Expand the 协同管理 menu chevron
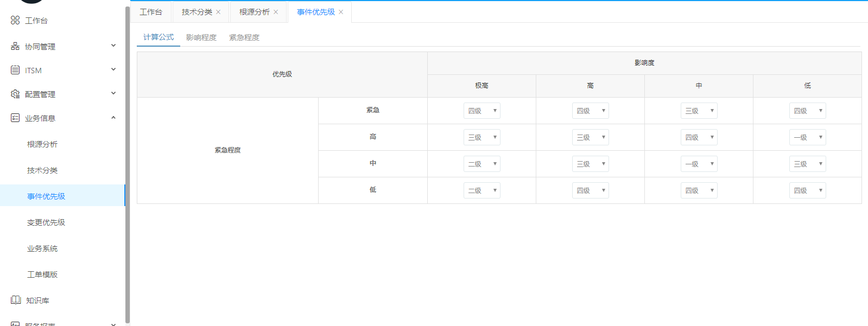 click(x=113, y=46)
